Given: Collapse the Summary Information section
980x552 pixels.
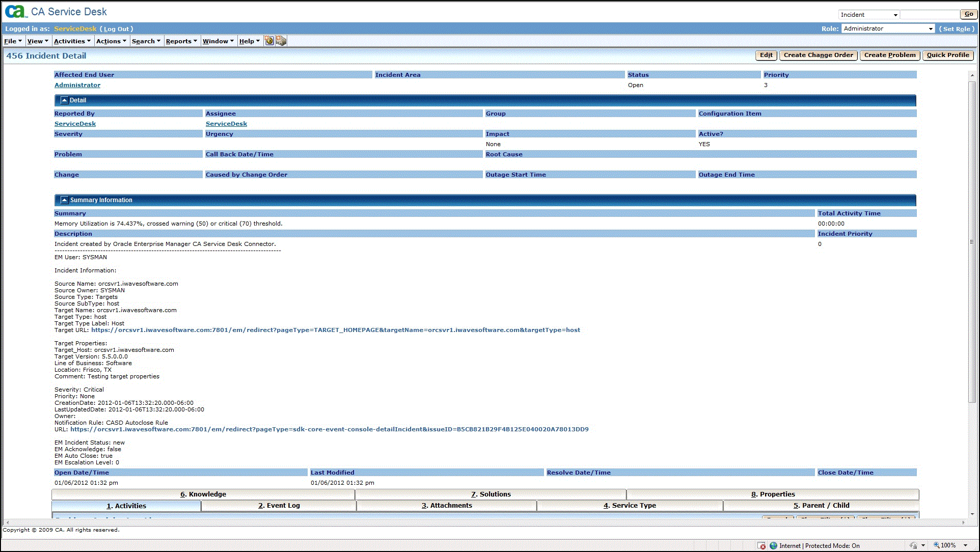Looking at the screenshot, I should tap(64, 200).
